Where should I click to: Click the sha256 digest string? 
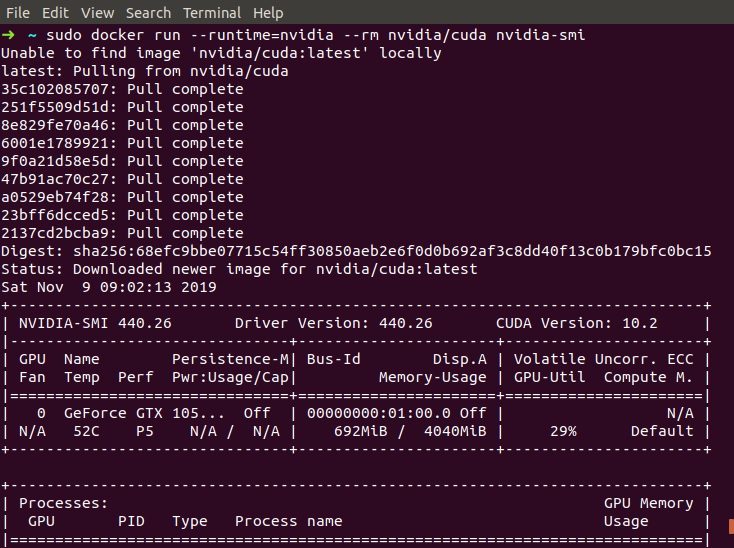(392, 251)
